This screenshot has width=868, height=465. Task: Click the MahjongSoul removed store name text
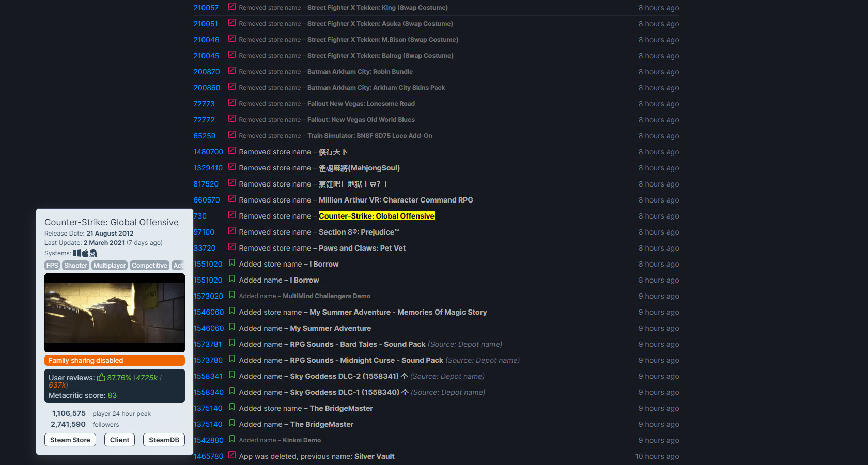359,168
